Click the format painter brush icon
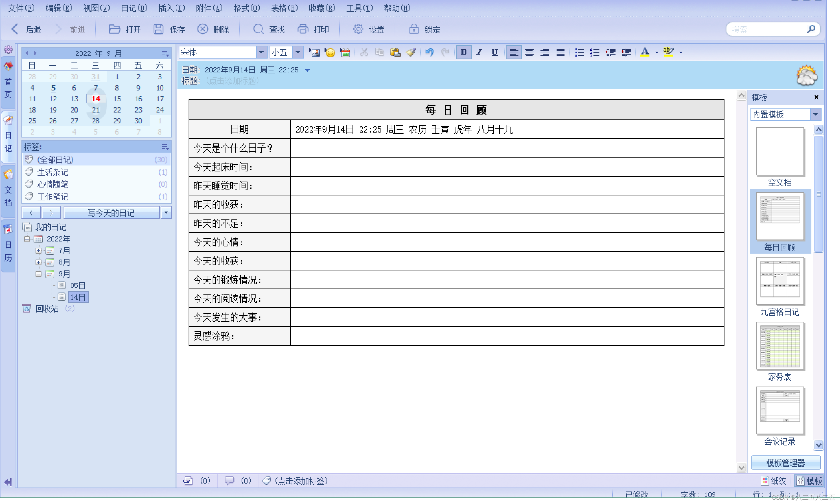This screenshot has width=840, height=504. pyautogui.click(x=411, y=52)
